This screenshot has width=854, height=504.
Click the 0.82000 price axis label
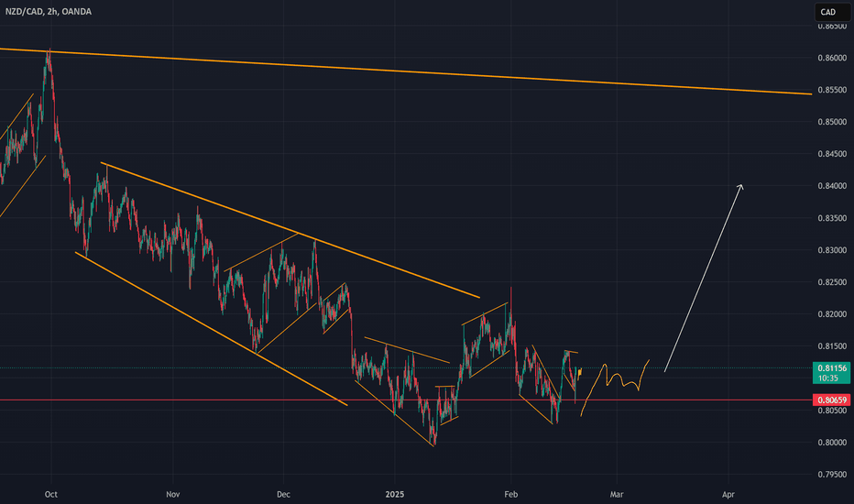tap(832, 313)
